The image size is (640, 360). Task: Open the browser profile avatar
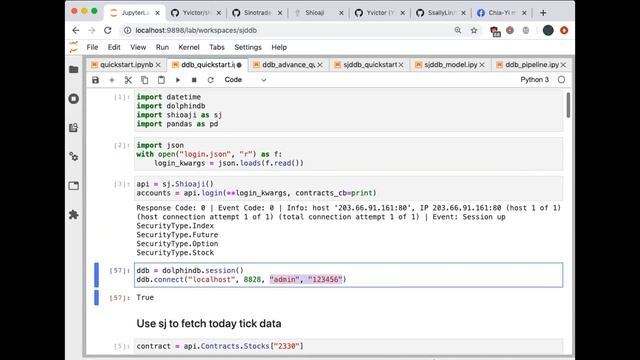[548, 30]
